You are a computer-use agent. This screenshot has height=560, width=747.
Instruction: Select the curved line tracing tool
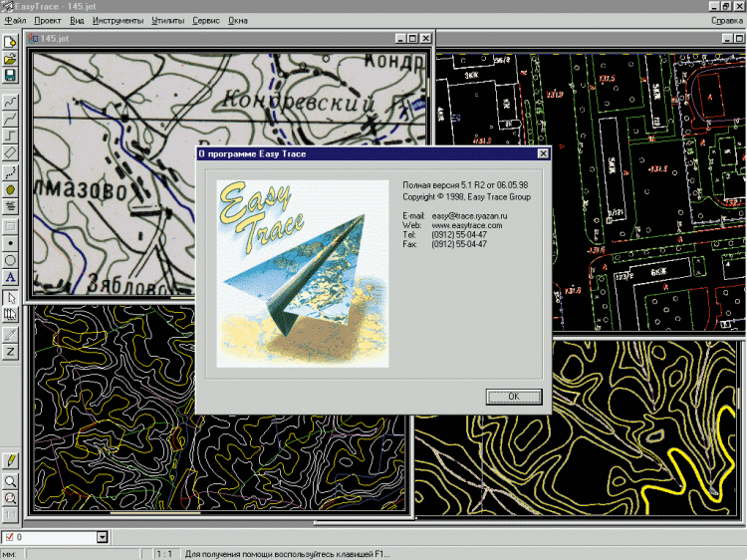[10, 101]
